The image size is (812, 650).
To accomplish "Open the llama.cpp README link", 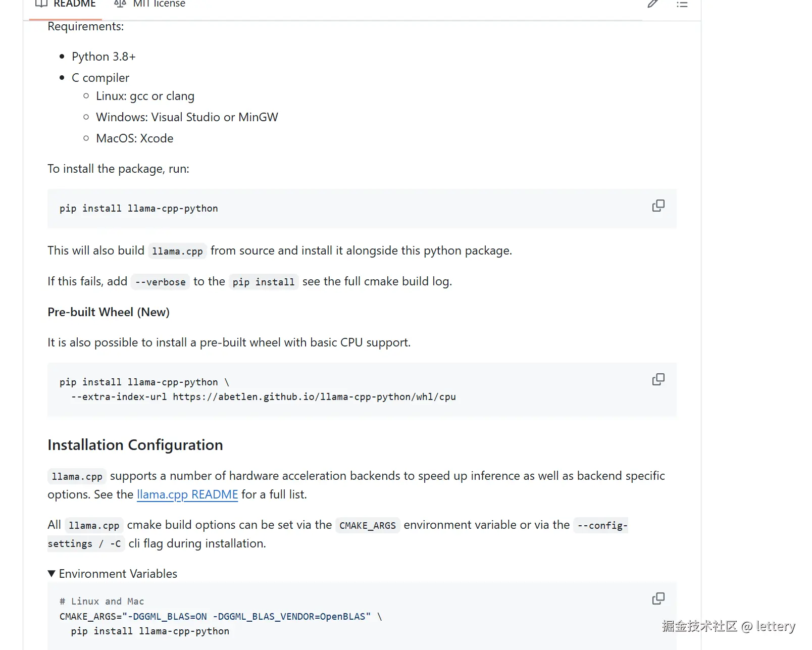I will [187, 494].
